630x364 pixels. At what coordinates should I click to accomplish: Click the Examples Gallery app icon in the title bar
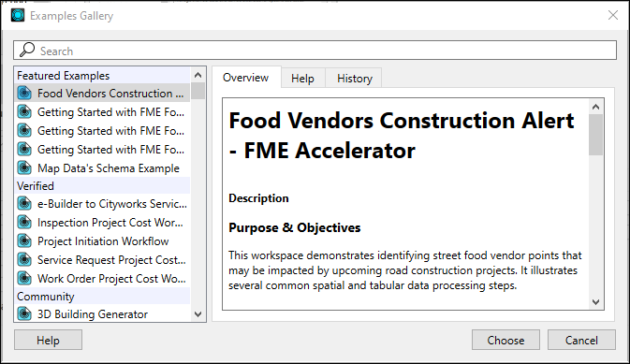[x=18, y=15]
